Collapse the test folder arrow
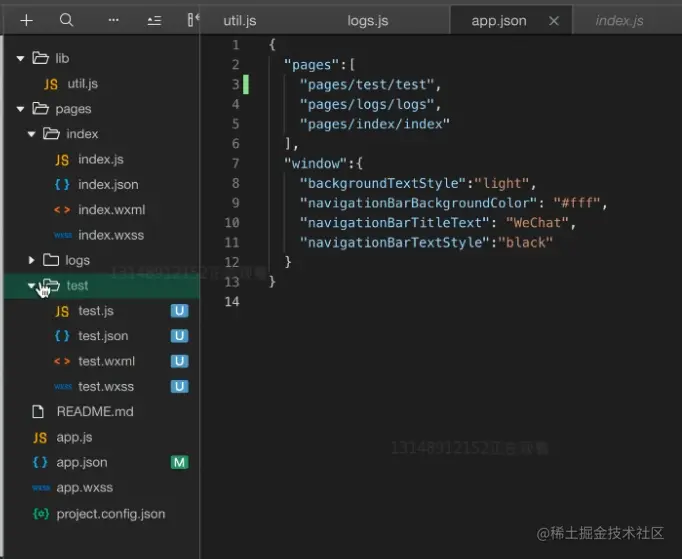Image resolution: width=682 pixels, height=559 pixels. pyautogui.click(x=31, y=285)
